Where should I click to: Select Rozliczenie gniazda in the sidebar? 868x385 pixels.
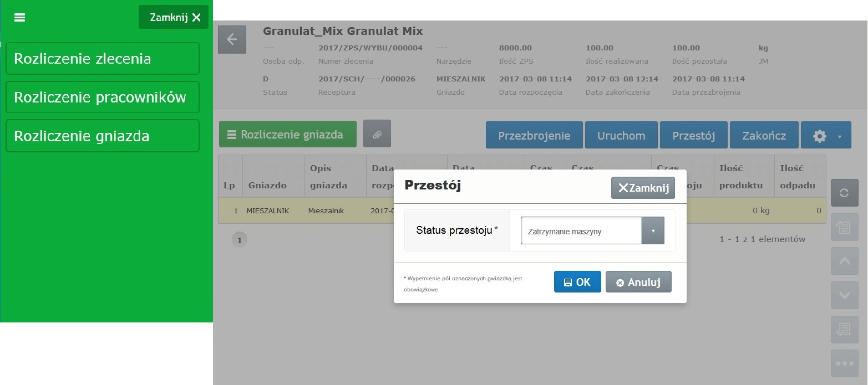(103, 136)
